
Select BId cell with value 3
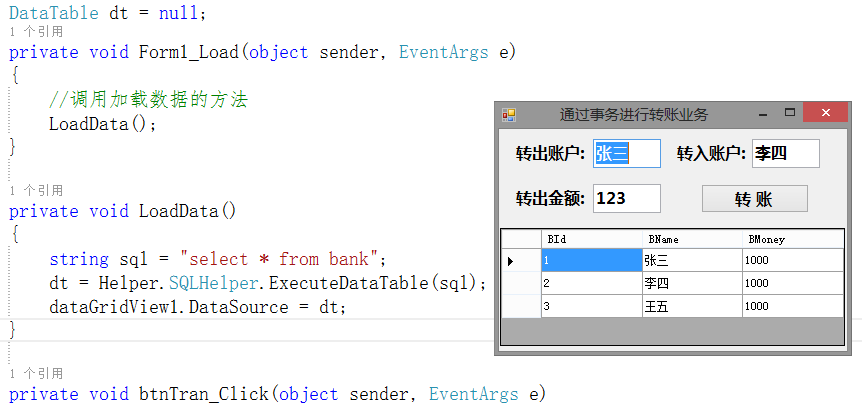pos(592,306)
